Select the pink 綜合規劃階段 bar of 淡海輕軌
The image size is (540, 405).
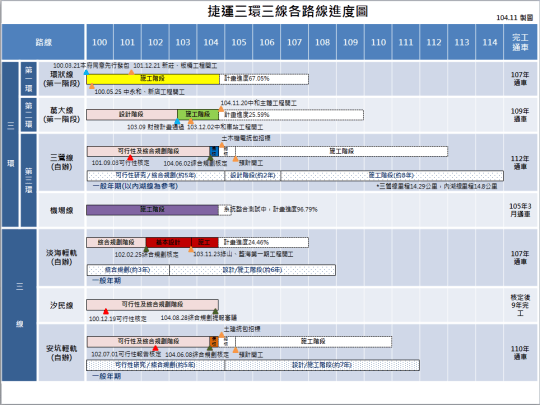coord(116,242)
